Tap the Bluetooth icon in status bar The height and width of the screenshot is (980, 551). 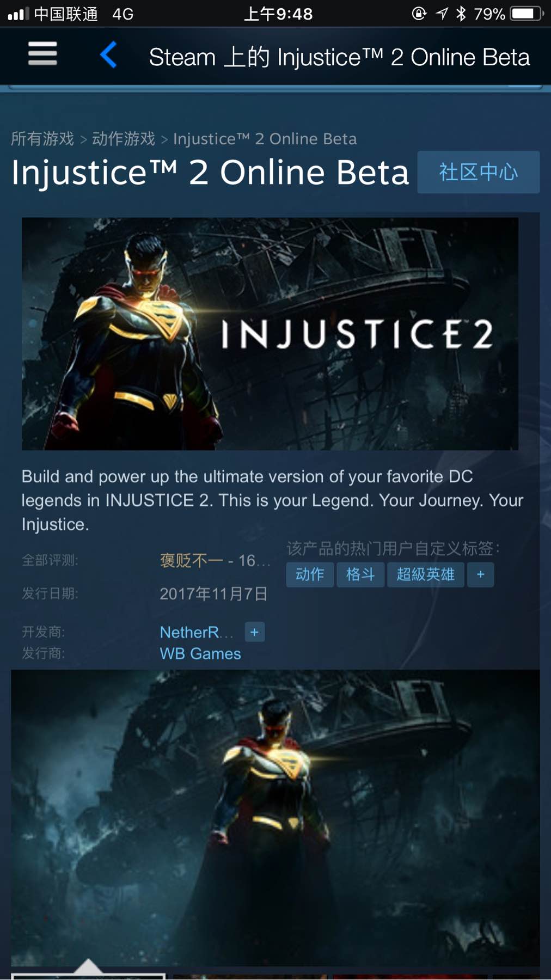click(x=461, y=14)
